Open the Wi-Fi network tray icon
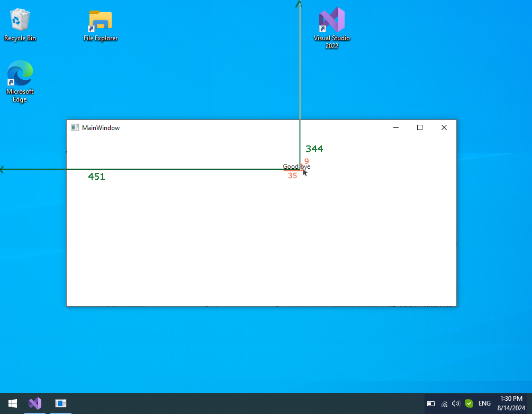This screenshot has height=414, width=532. coord(444,403)
